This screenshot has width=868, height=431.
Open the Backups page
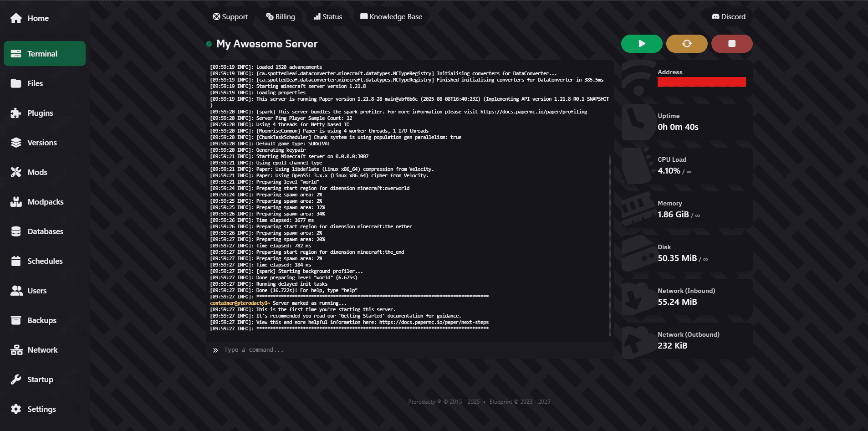point(41,320)
